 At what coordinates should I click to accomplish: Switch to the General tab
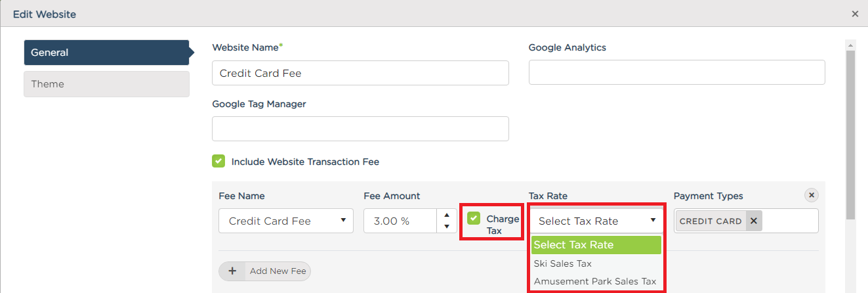(x=106, y=53)
